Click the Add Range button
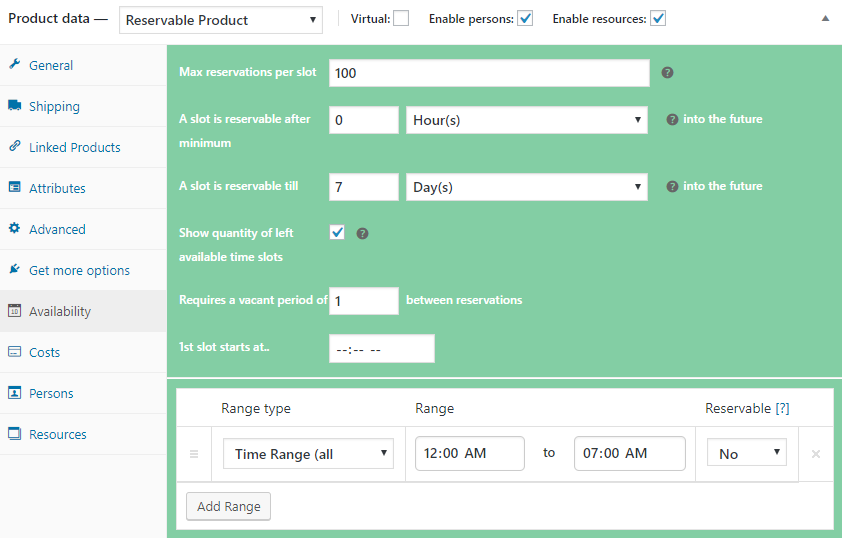Screen dimensions: 842x538 tap(228, 506)
